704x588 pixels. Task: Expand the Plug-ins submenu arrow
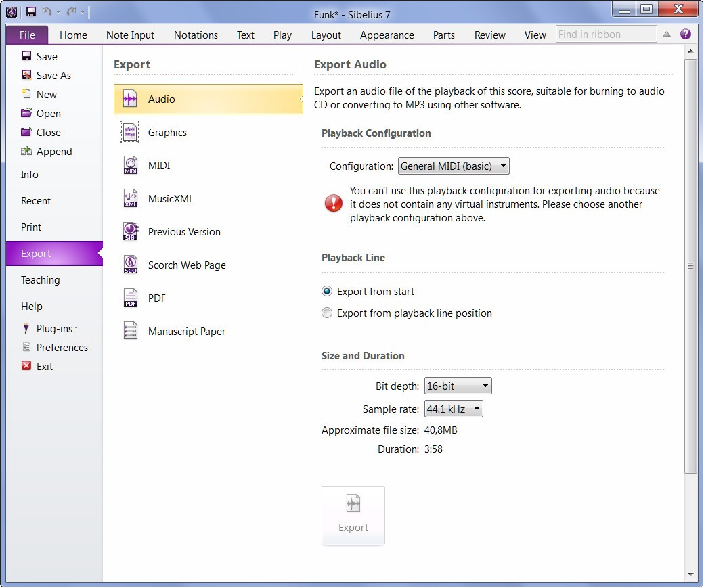[76, 329]
